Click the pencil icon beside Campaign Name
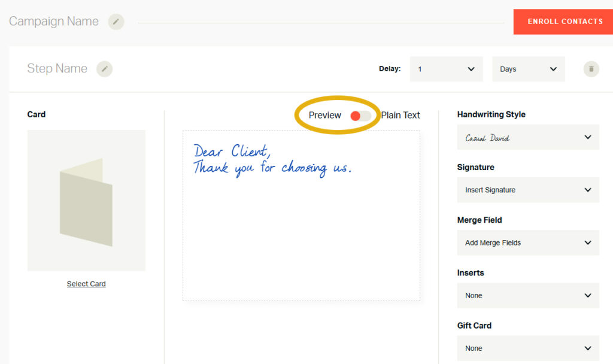 click(x=116, y=22)
